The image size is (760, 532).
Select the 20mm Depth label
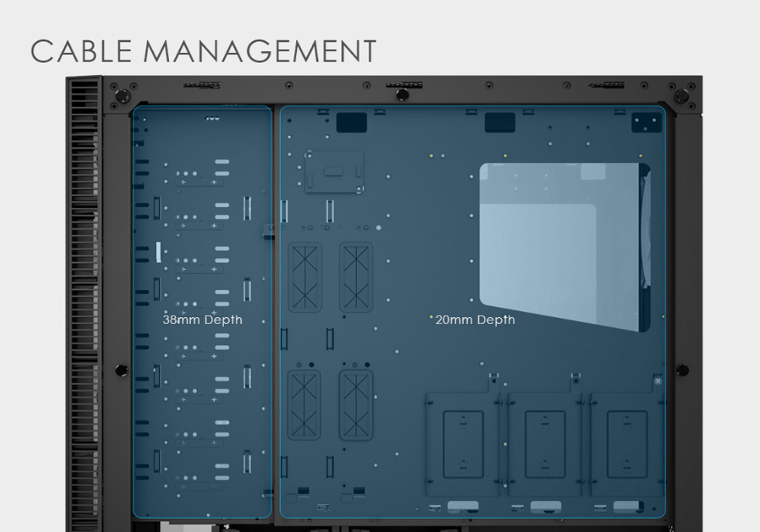coord(475,320)
